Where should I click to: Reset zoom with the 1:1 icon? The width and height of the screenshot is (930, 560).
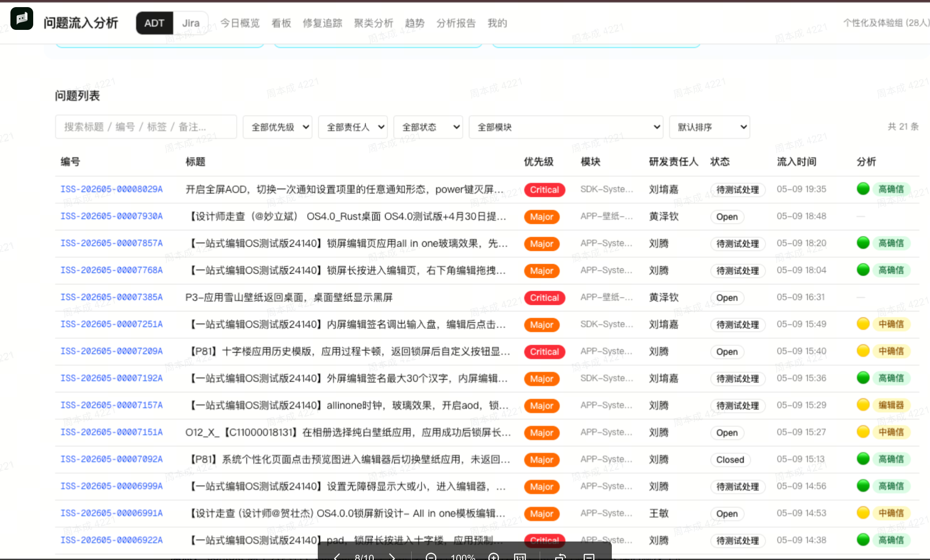click(x=520, y=557)
